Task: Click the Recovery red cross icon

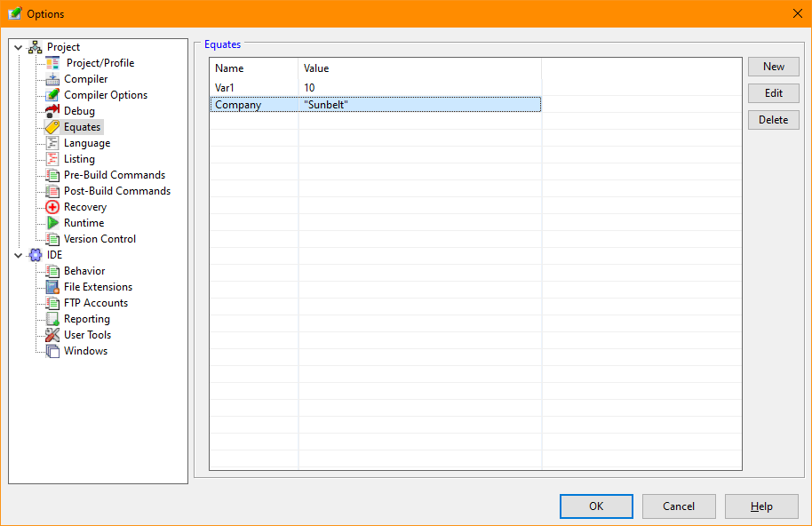Action: (52, 207)
